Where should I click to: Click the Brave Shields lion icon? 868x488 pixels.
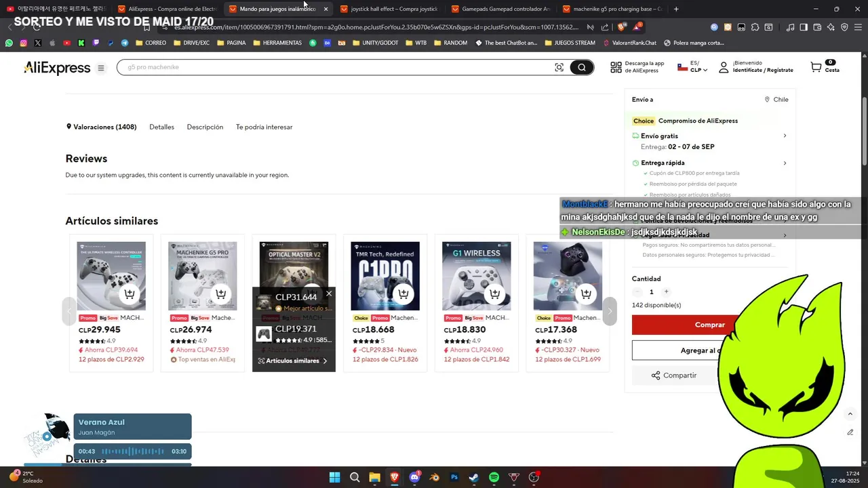click(622, 27)
